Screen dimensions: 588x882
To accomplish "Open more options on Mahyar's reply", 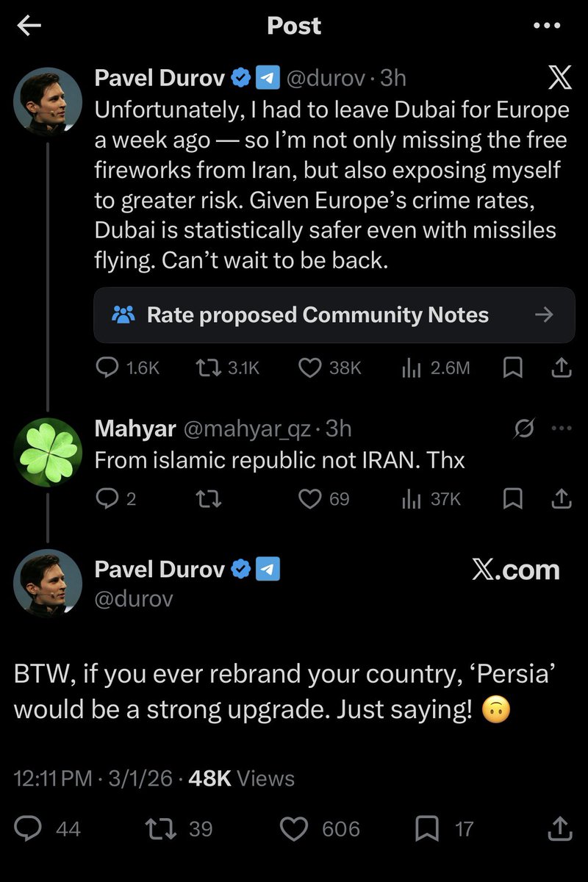I will 561,429.
